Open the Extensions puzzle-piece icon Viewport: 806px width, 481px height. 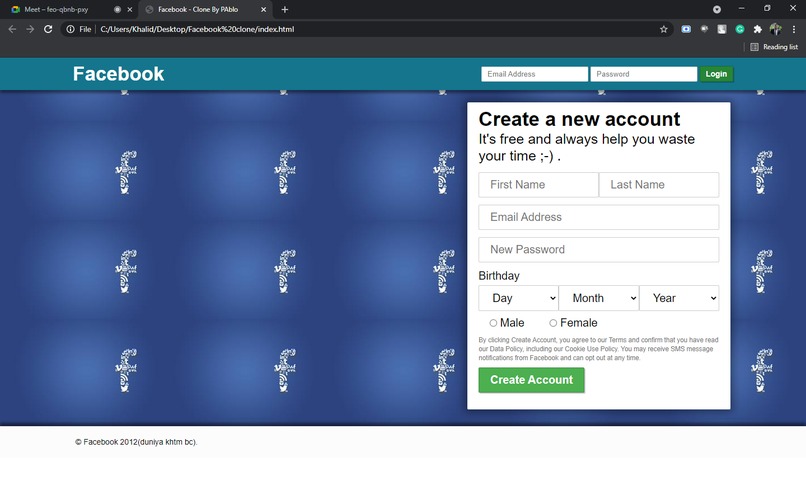pos(758,29)
